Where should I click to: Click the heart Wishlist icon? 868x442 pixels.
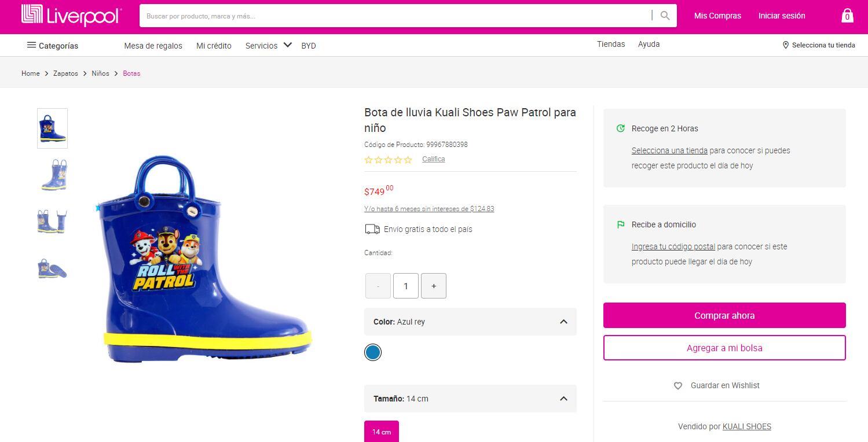click(x=678, y=386)
